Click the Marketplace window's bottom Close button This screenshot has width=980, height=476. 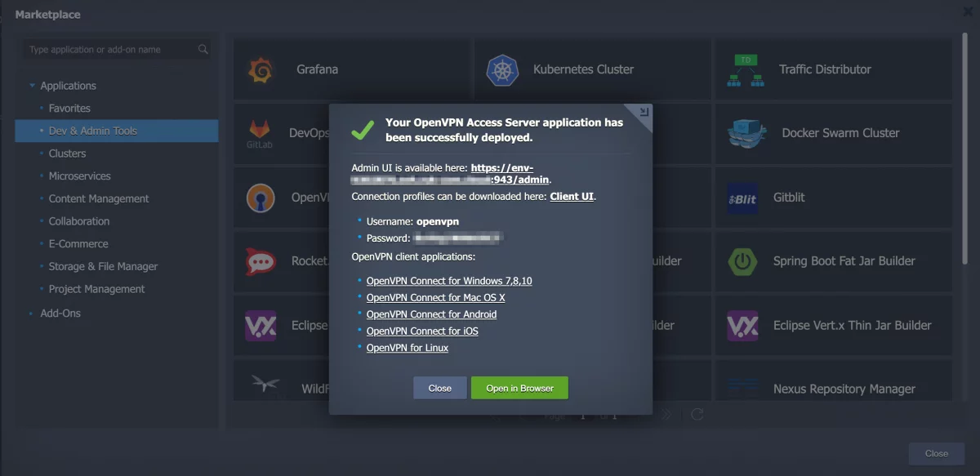pyautogui.click(x=937, y=454)
